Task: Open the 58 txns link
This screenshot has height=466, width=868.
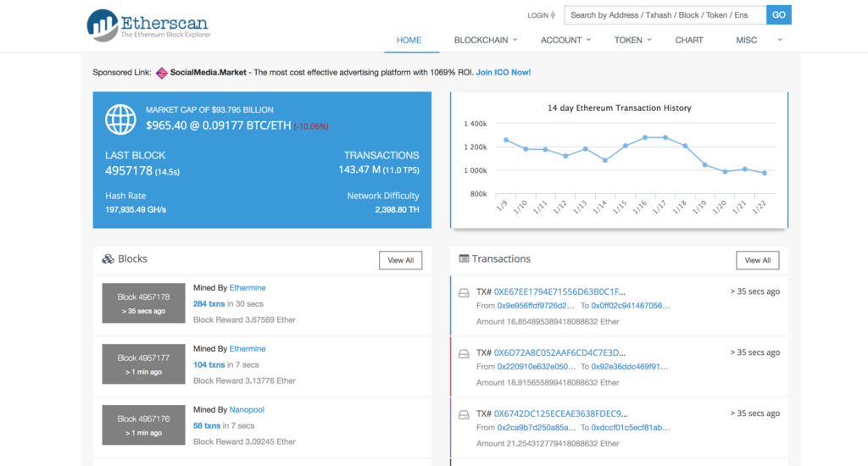Action: tap(207, 425)
